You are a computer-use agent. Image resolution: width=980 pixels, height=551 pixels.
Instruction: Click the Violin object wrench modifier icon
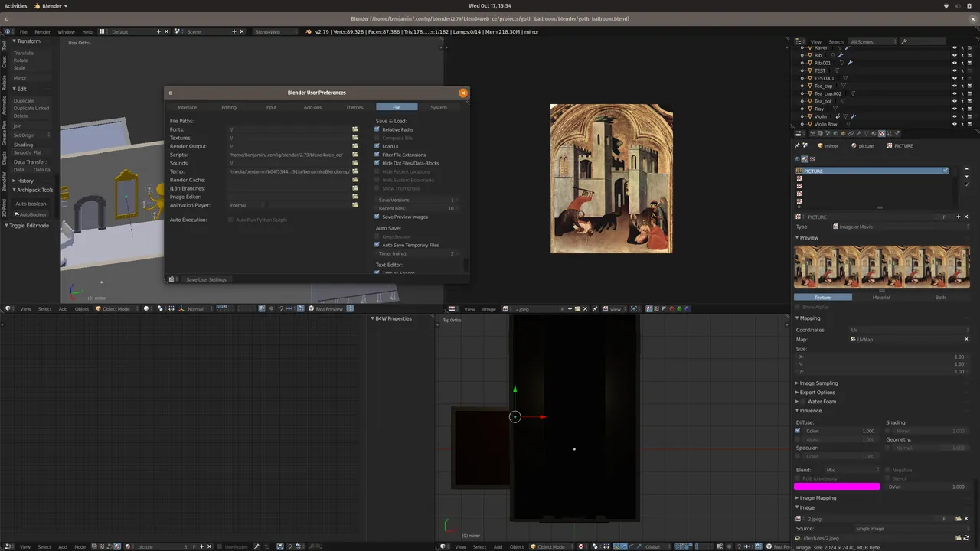853,116
